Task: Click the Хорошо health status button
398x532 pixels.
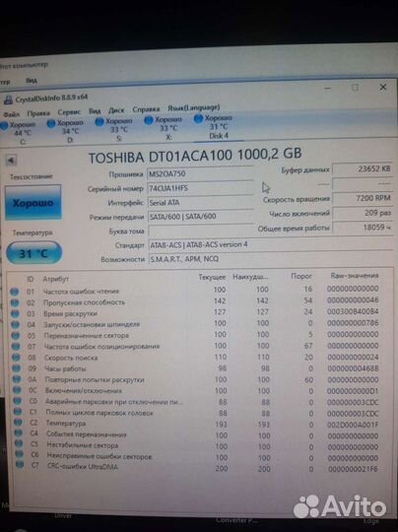Action: point(33,203)
